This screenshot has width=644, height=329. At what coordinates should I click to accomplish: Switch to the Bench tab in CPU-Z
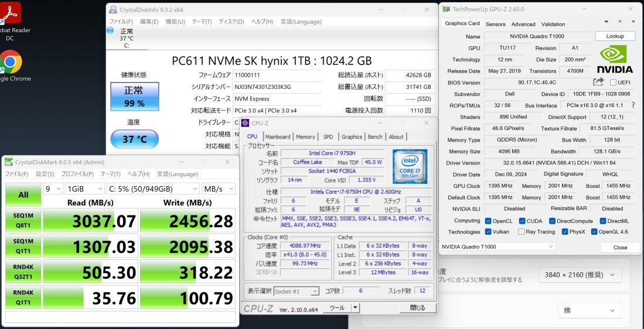(375, 136)
